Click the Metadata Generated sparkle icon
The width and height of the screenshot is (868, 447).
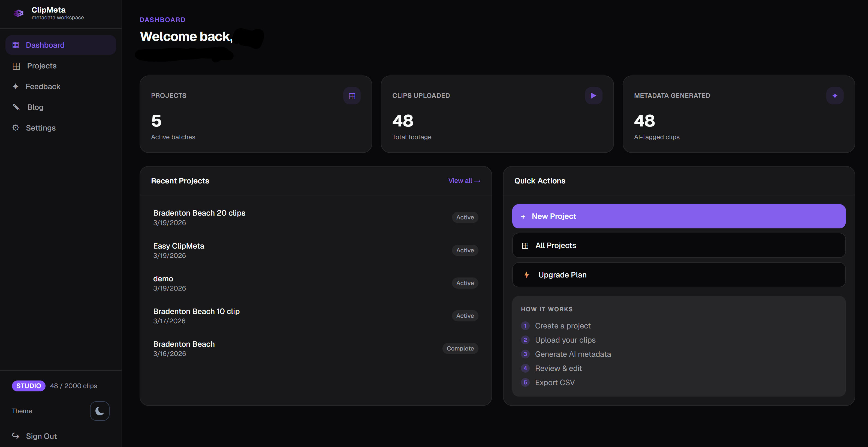click(x=835, y=96)
